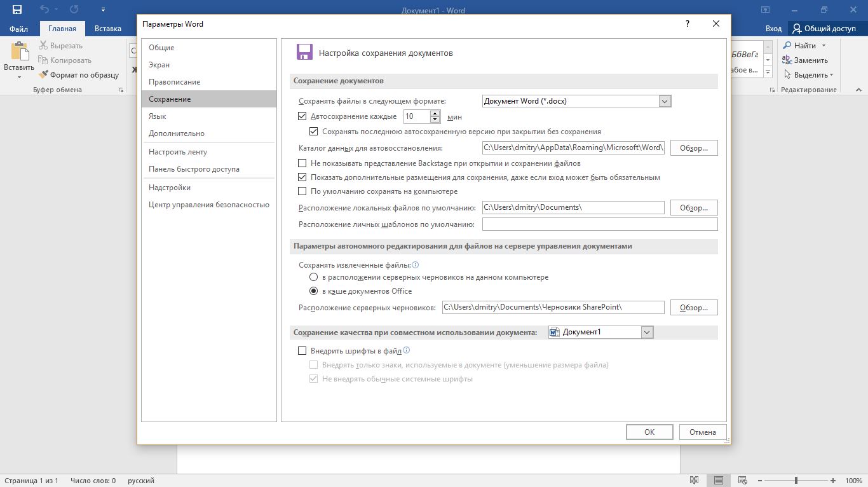Click info icon next to Внедрить шрифты в файл
This screenshot has height=487, width=868.
click(x=407, y=350)
